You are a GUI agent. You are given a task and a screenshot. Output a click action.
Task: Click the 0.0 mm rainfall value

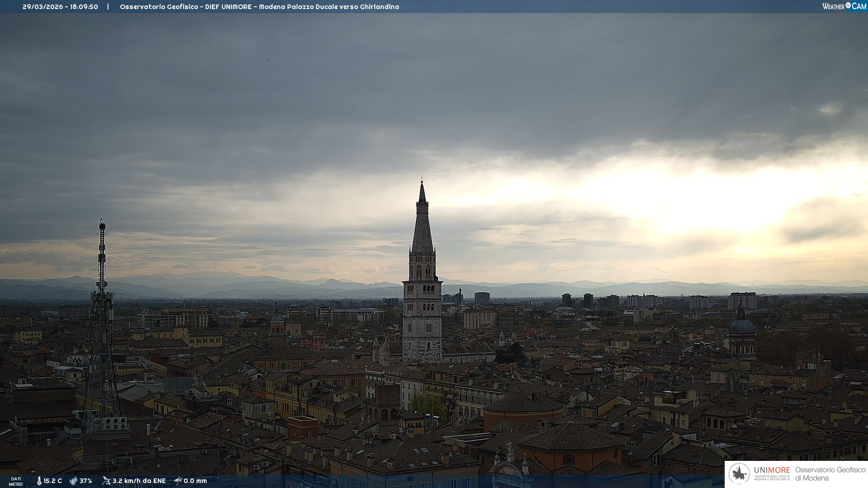click(195, 481)
